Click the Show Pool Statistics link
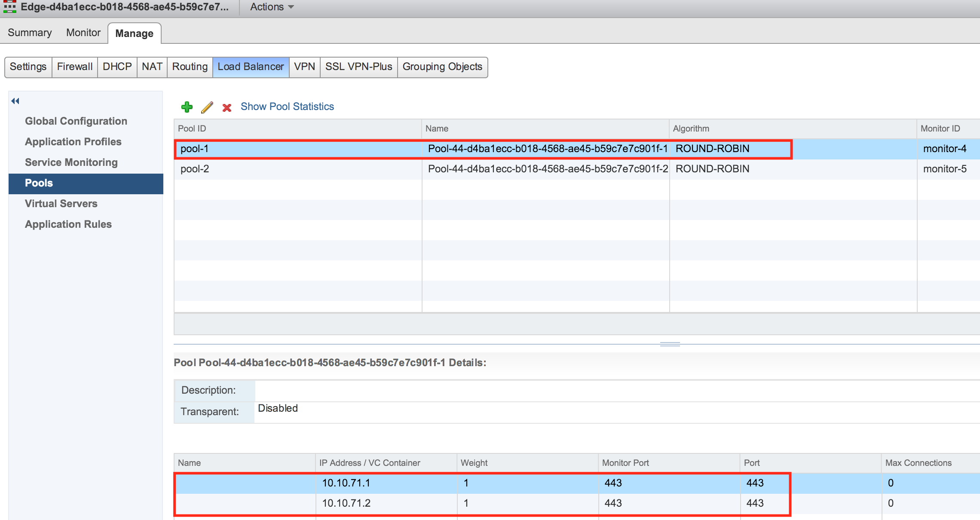The height and width of the screenshot is (520, 980). 287,107
